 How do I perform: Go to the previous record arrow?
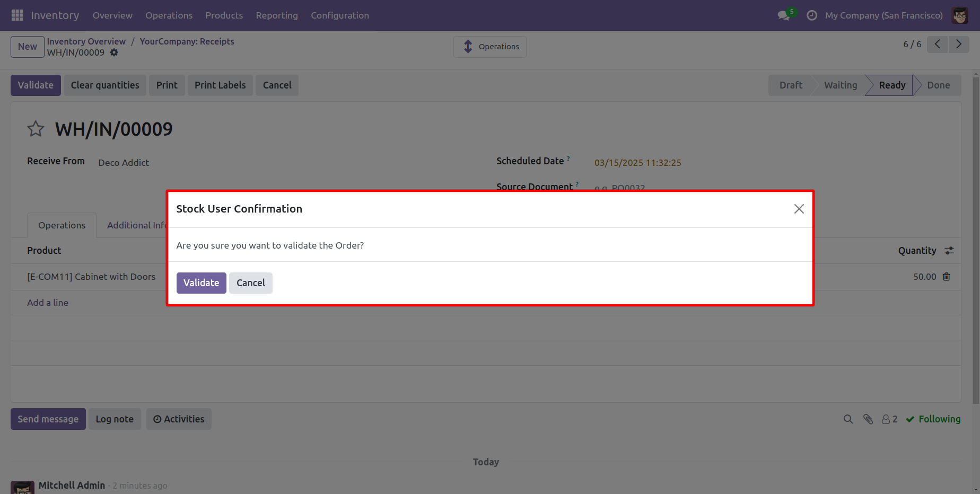[938, 44]
